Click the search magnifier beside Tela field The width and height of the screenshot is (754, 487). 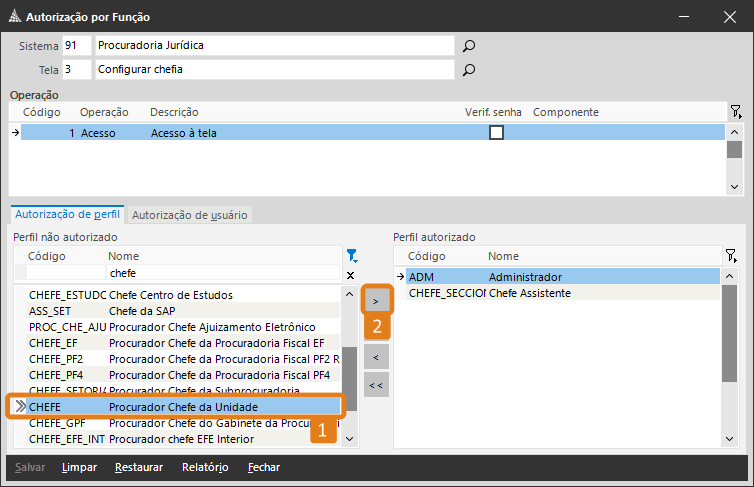468,70
